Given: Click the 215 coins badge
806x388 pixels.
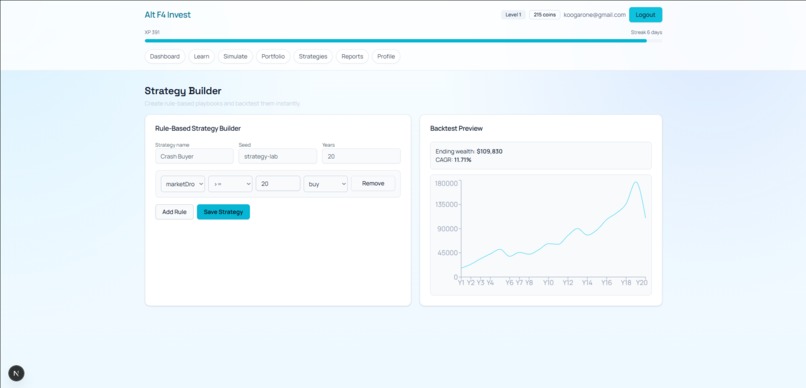Looking at the screenshot, I should [x=545, y=15].
